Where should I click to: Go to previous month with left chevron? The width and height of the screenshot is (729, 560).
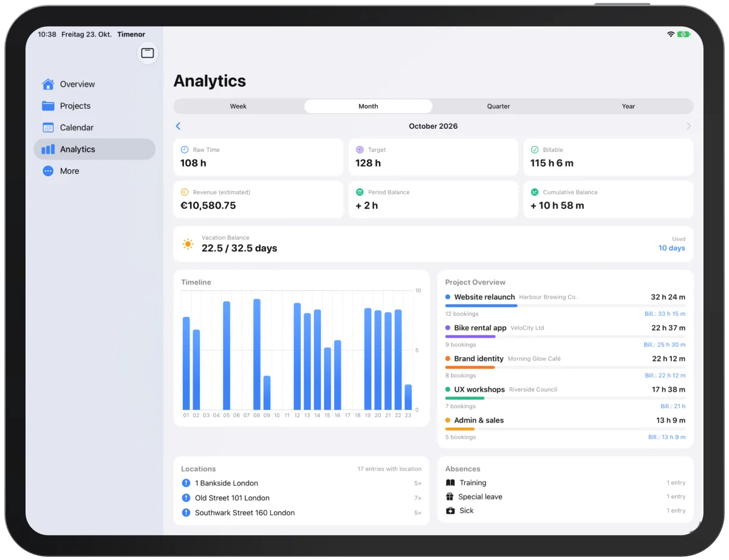pos(178,126)
